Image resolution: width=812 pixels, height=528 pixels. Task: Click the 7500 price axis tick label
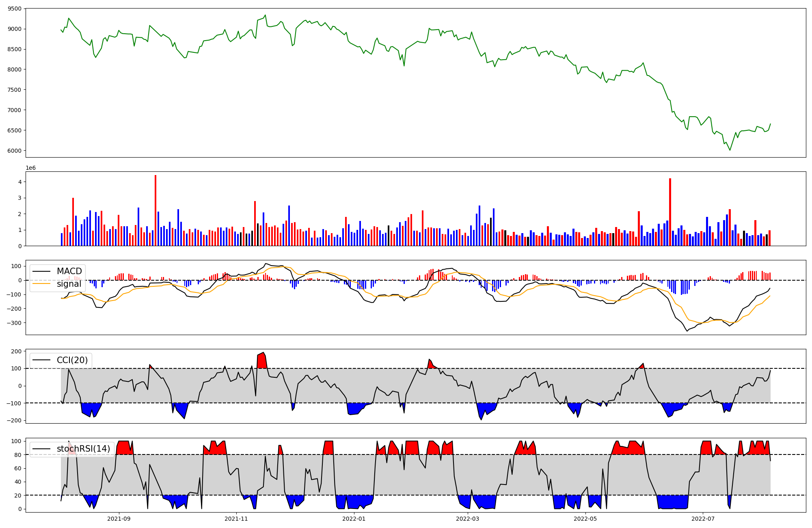click(15, 90)
